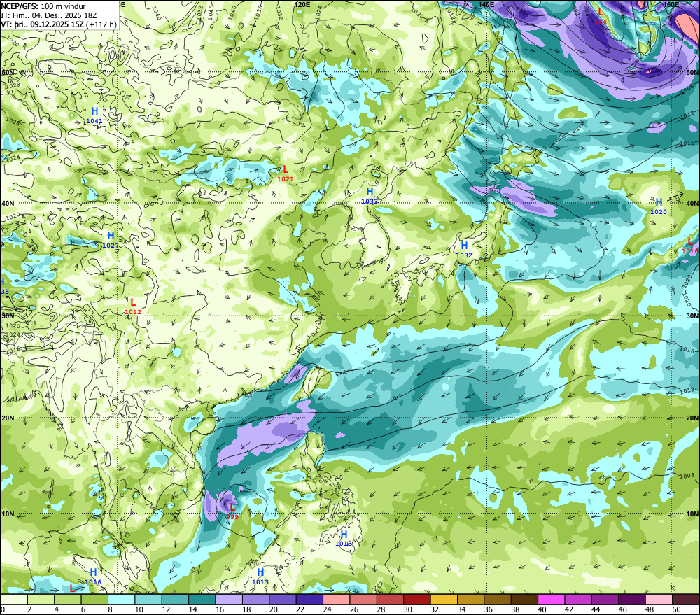Click the H 1016 high pressure marker

point(93,577)
